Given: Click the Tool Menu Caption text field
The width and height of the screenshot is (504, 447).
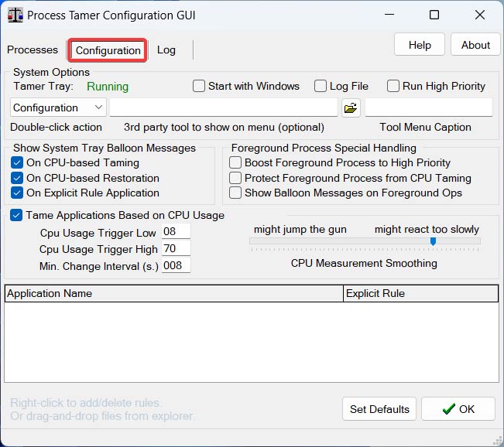Looking at the screenshot, I should point(428,107).
